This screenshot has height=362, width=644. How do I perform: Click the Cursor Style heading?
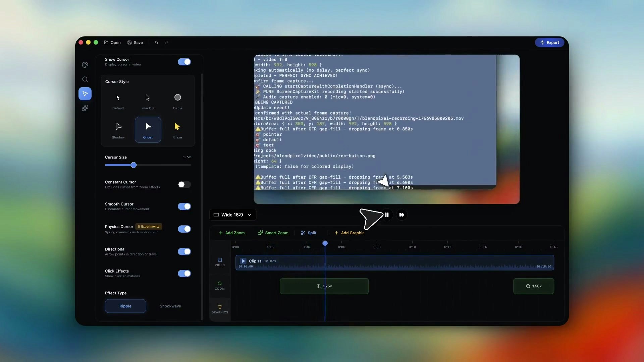click(117, 82)
